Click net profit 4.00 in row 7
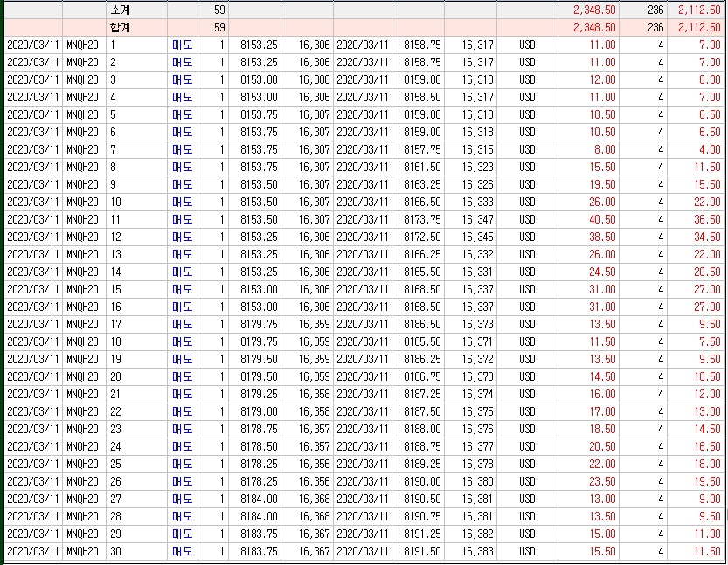This screenshot has width=728, height=565. click(710, 150)
